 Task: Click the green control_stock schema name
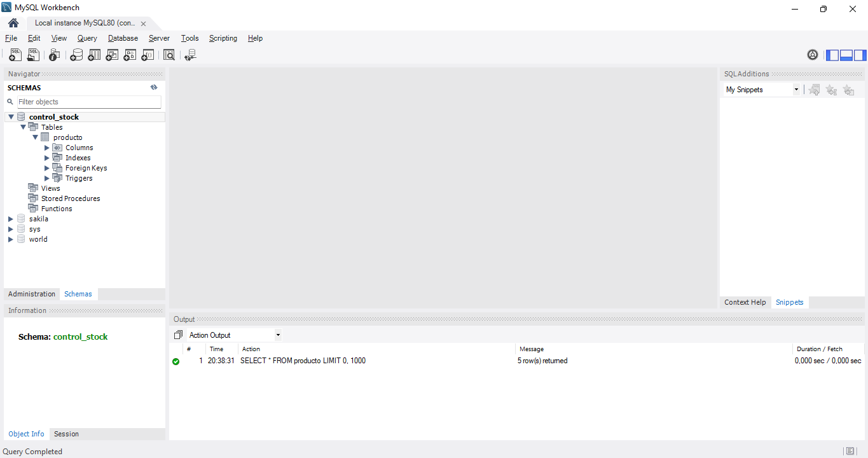click(x=81, y=337)
